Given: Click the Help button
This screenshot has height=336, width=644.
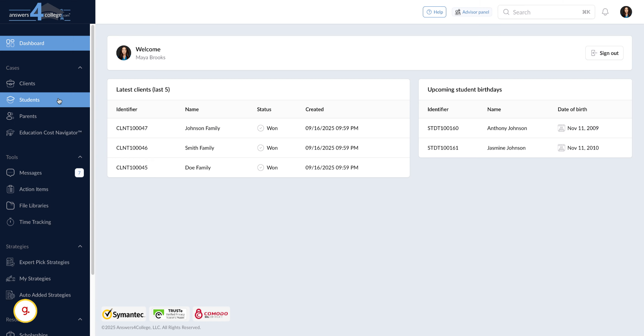Looking at the screenshot, I should tap(434, 12).
